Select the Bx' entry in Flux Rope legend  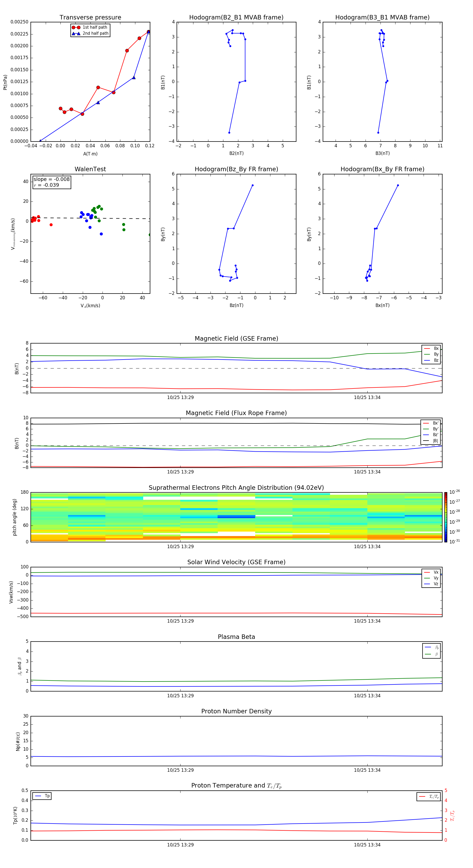tap(431, 423)
